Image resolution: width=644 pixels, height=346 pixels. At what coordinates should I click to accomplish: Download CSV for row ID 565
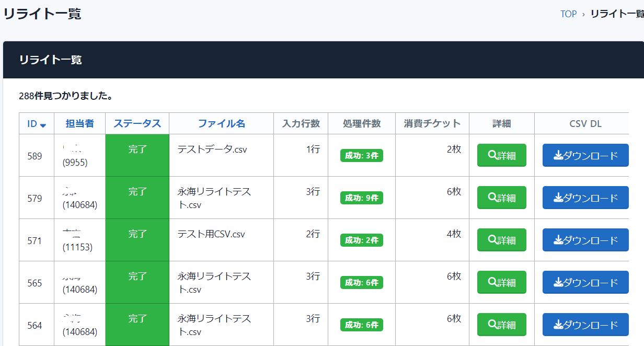pyautogui.click(x=585, y=282)
